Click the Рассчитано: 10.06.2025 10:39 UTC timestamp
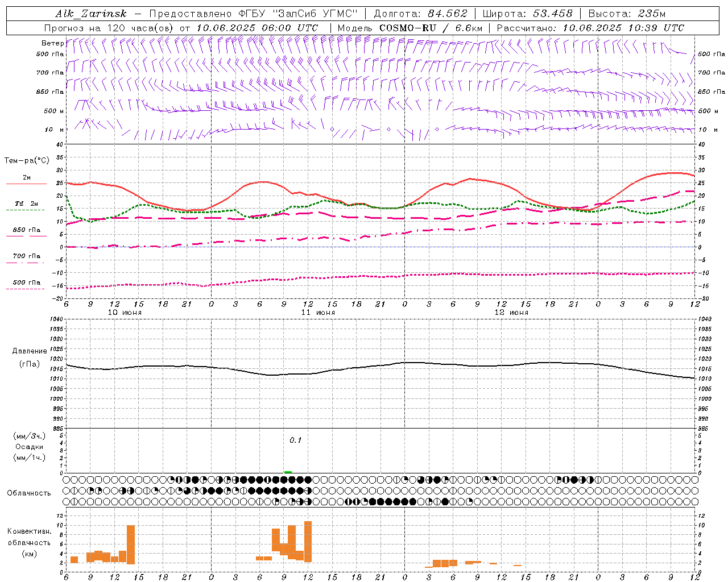 coord(590,28)
